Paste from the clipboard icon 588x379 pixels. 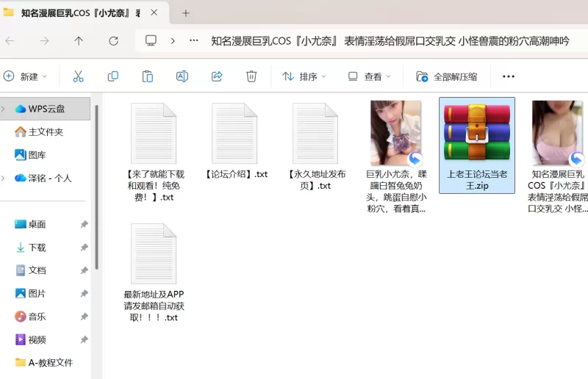coord(148,76)
